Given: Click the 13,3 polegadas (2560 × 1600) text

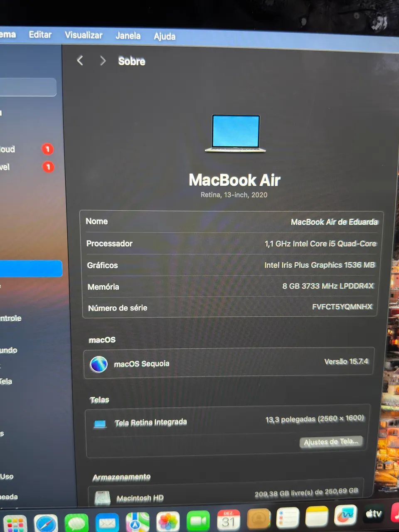Looking at the screenshot, I should click(x=315, y=419).
